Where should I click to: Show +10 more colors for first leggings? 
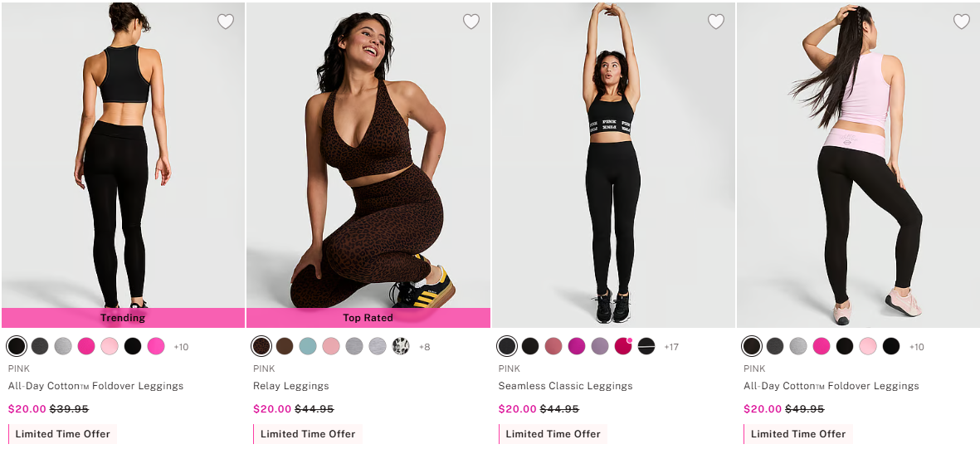click(x=181, y=347)
